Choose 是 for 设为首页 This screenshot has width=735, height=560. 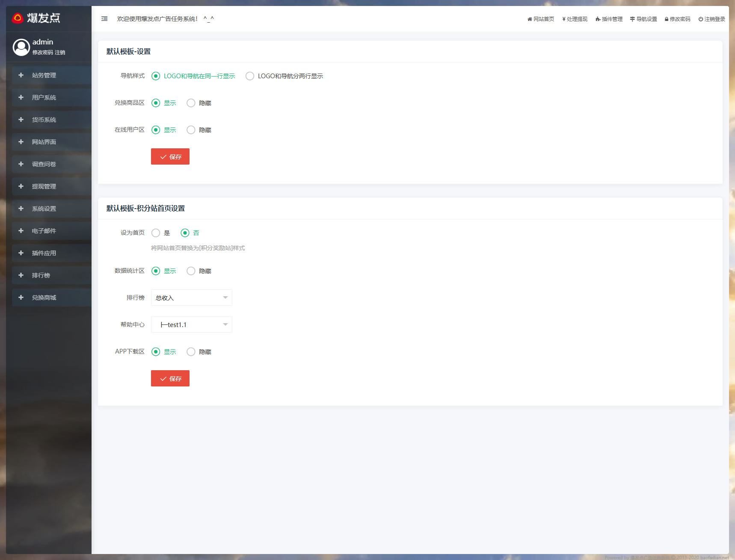tap(156, 233)
